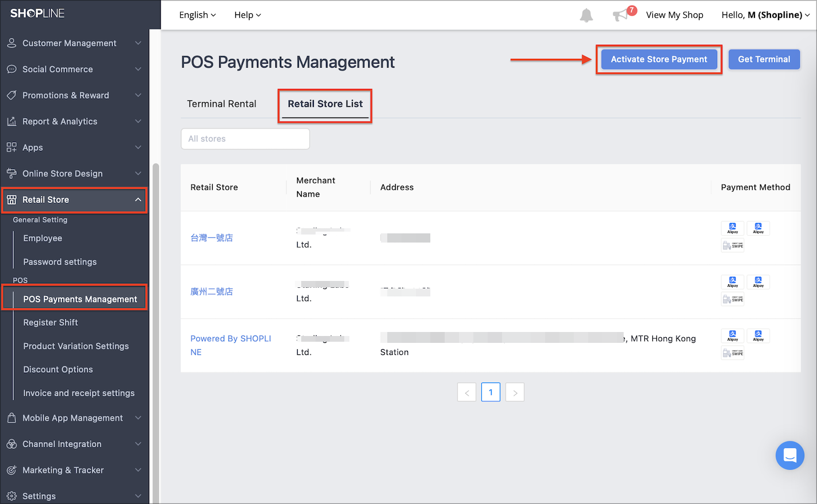
Task: Click the Customer Management sidebar icon
Action: click(11, 43)
